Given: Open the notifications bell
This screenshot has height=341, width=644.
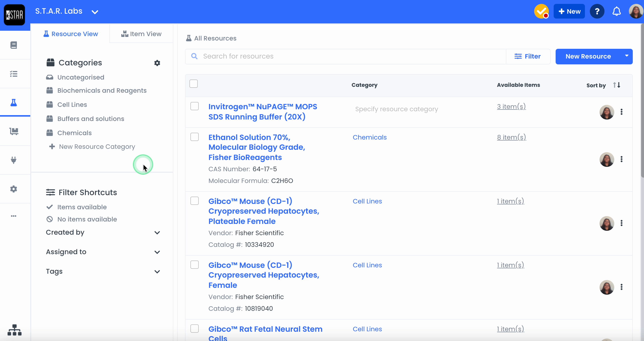Looking at the screenshot, I should point(616,11).
